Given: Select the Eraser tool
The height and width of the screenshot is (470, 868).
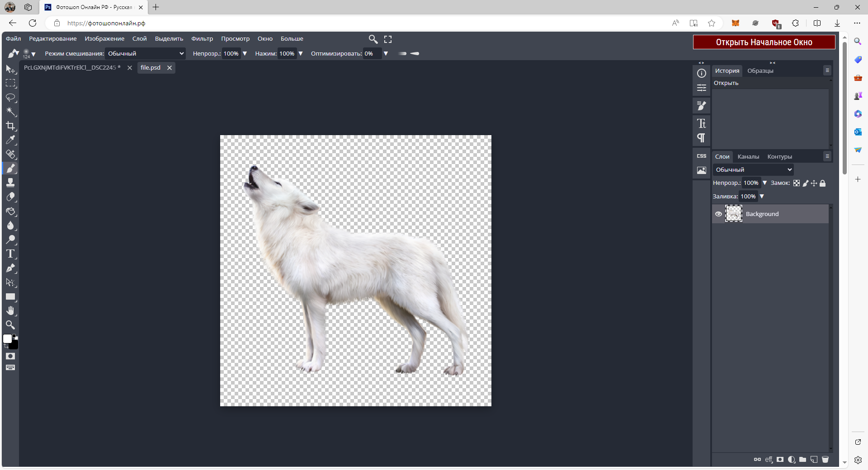Looking at the screenshot, I should pyautogui.click(x=11, y=197).
